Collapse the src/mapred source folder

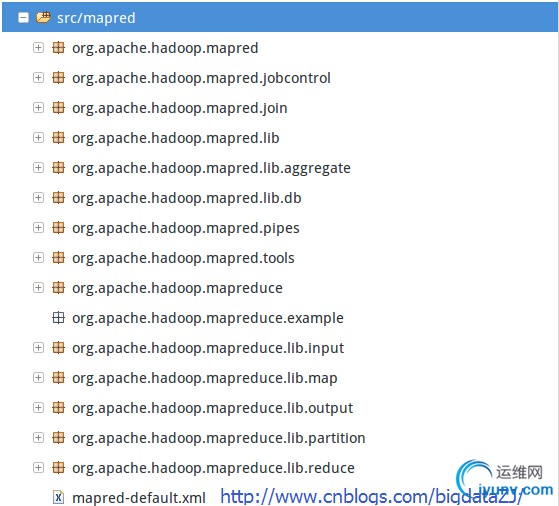tap(23, 17)
